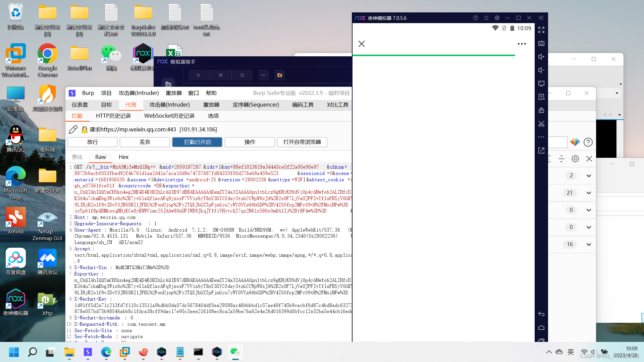This screenshot has width=644, height=362.
Task: Click the Forward (放行) button
Action: 93,142
